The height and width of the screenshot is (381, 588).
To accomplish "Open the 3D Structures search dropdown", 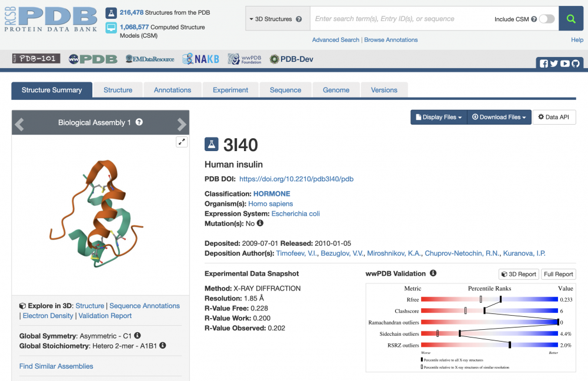I will coord(278,19).
